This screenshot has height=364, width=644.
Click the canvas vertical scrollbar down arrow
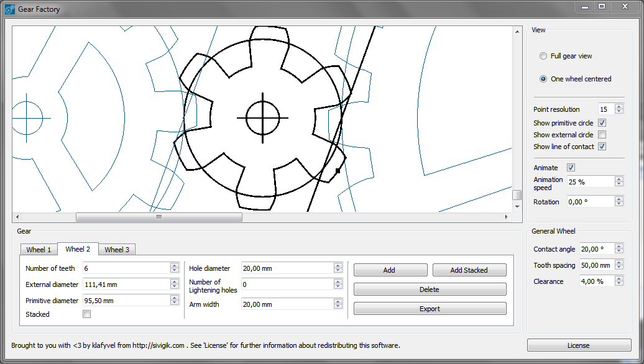click(517, 206)
